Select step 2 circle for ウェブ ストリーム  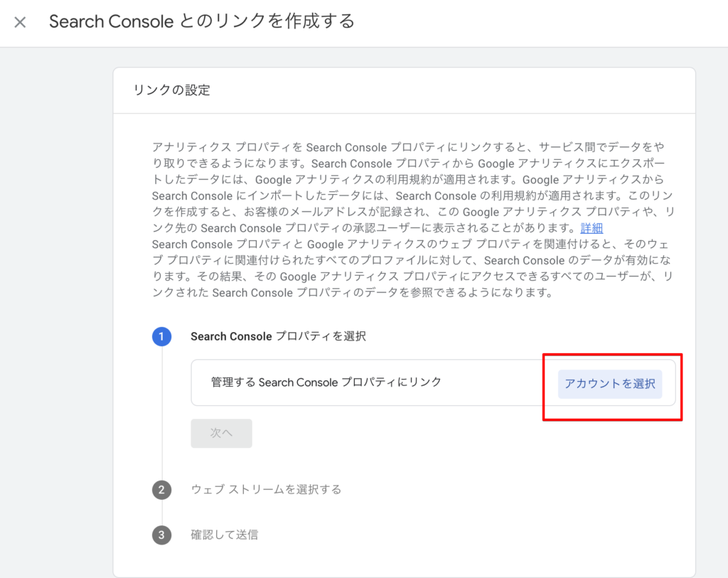(161, 489)
